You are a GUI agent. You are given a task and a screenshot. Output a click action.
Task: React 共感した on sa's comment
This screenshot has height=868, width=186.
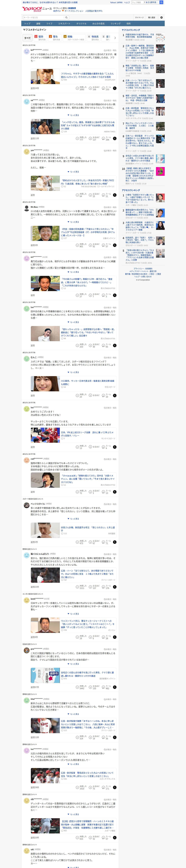(81, 138)
